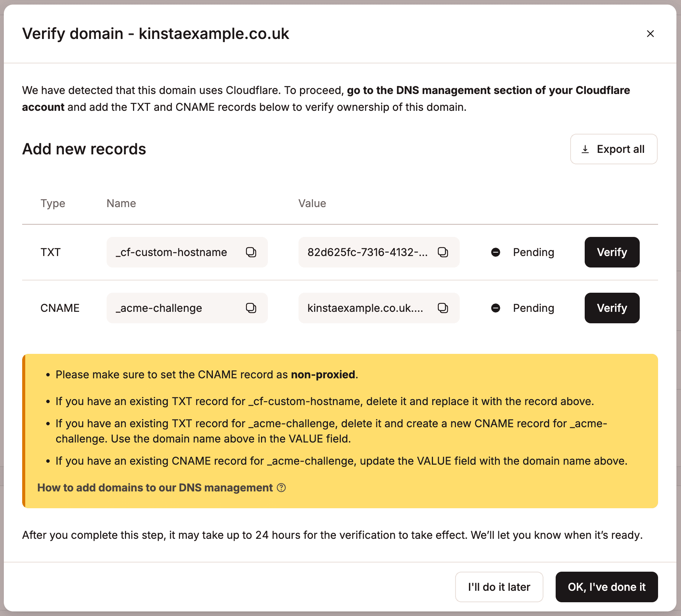
Task: Verify the TXT record
Action: pyautogui.click(x=611, y=252)
